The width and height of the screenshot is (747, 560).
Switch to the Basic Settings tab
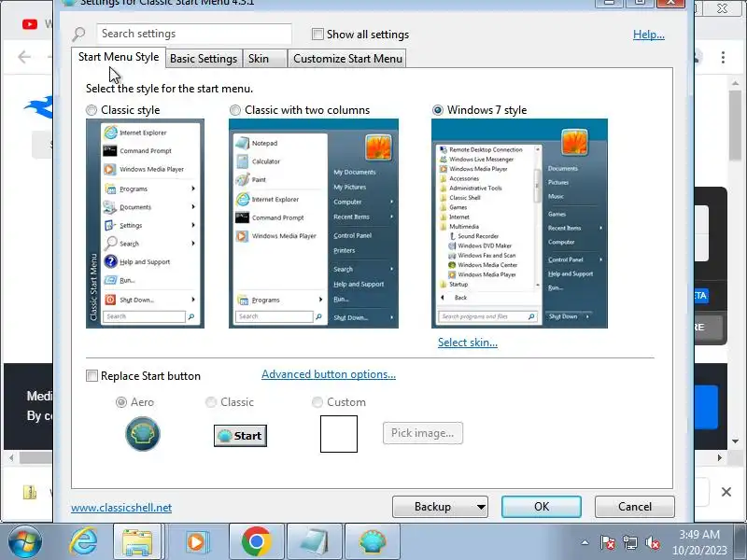click(x=204, y=59)
